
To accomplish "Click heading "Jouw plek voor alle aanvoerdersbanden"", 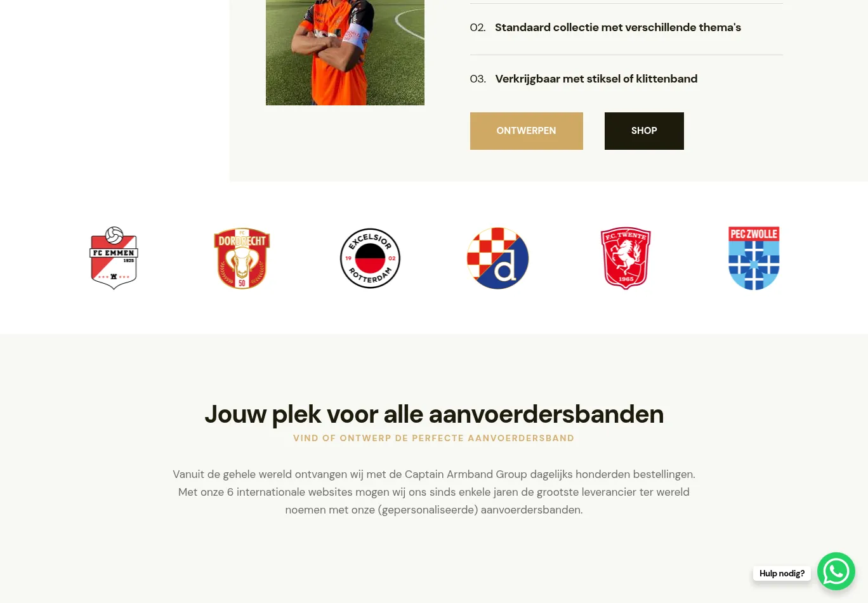I will click(x=434, y=414).
